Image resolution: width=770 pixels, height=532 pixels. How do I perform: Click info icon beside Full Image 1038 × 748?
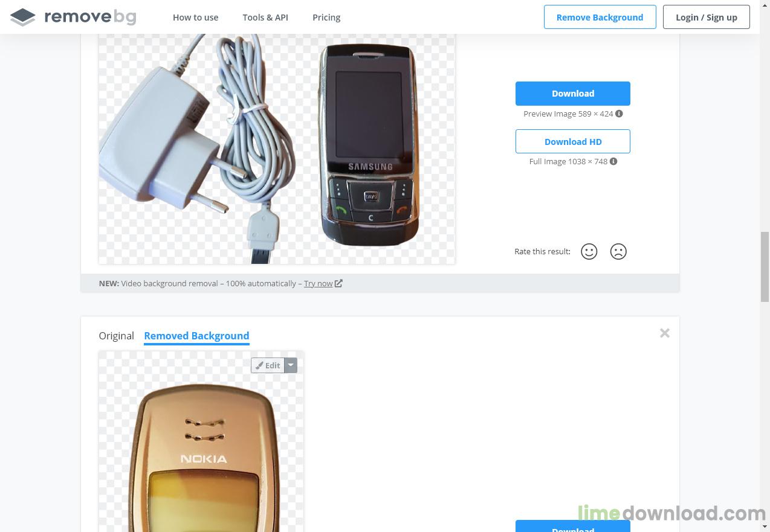(x=613, y=161)
